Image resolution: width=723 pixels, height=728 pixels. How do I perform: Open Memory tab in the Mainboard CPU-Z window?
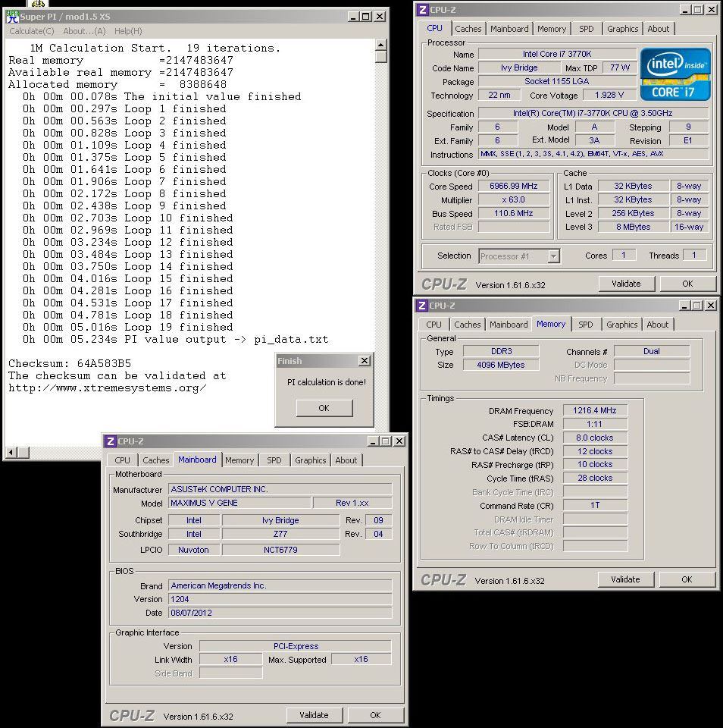point(239,460)
